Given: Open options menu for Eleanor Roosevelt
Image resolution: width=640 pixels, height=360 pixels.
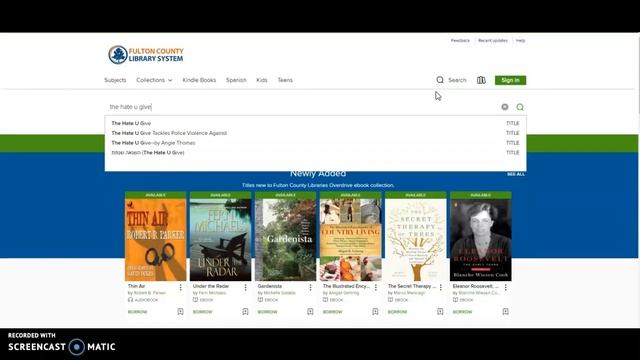Looking at the screenshot, I should pos(506,287).
